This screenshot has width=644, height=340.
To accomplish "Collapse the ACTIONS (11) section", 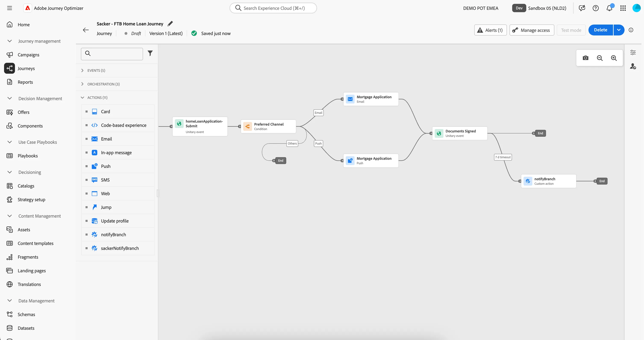I will [117, 98].
